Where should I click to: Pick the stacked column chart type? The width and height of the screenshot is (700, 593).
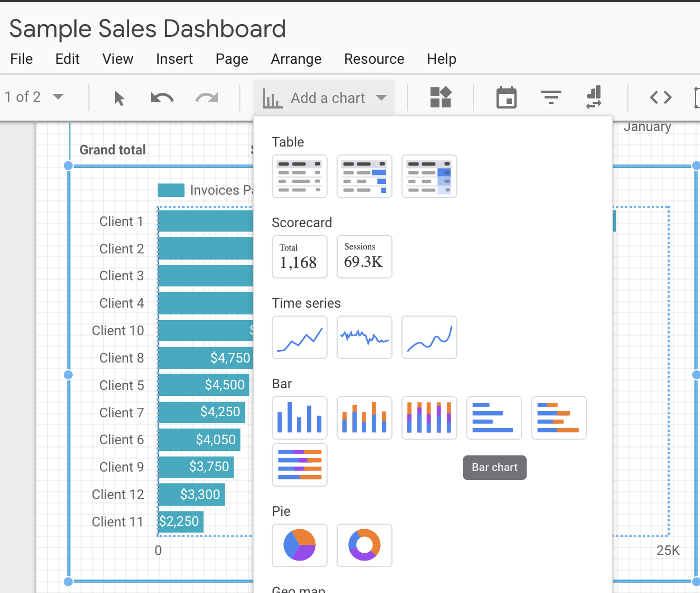coord(364,418)
